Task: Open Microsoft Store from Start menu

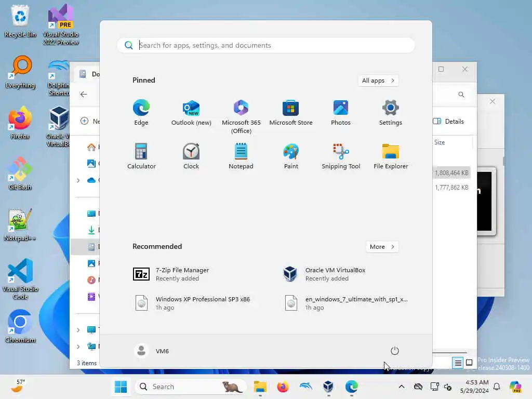Action: [x=291, y=113]
